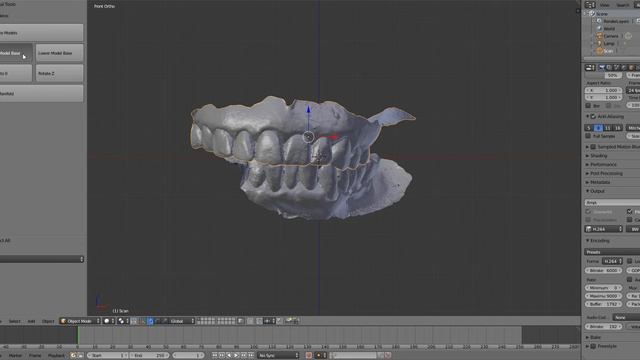This screenshot has height=360, width=640.
Task: Open the Scene properties tab icon
Action: pos(616,68)
